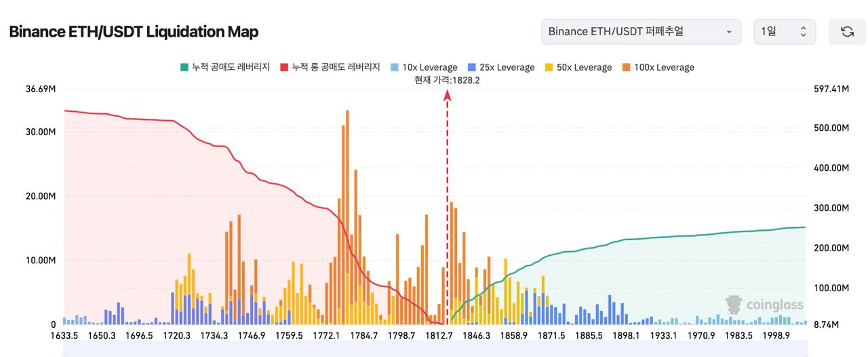Click the 1746.9 price axis label

(252, 335)
